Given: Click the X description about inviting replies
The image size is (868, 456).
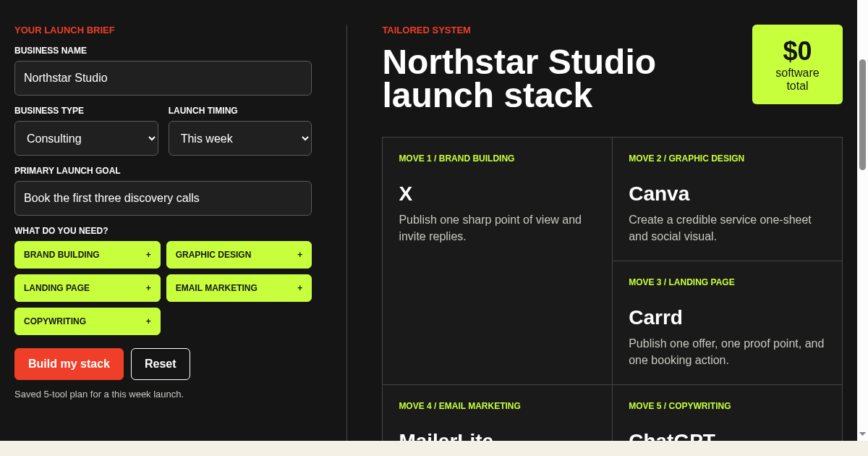Looking at the screenshot, I should click(490, 228).
